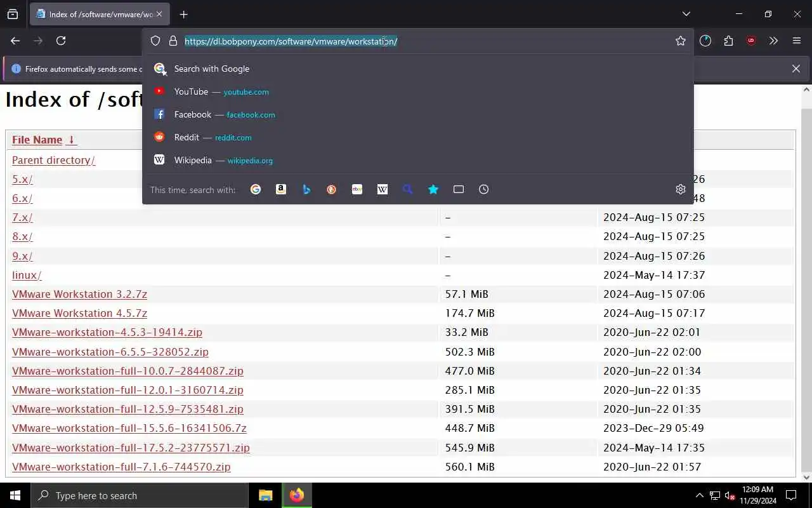Bookmark this page with the star
This screenshot has height=508, width=812.
681,41
